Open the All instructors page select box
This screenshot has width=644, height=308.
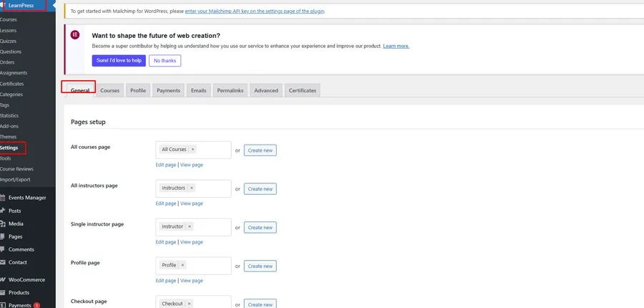pyautogui.click(x=193, y=189)
